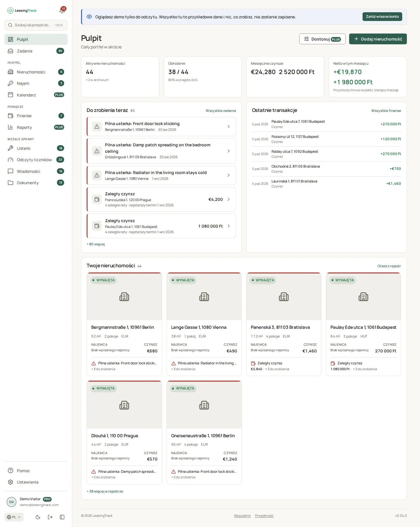This screenshot has height=527, width=420.
Task: Go to Zadania in sidebar
Action: [x=36, y=51]
